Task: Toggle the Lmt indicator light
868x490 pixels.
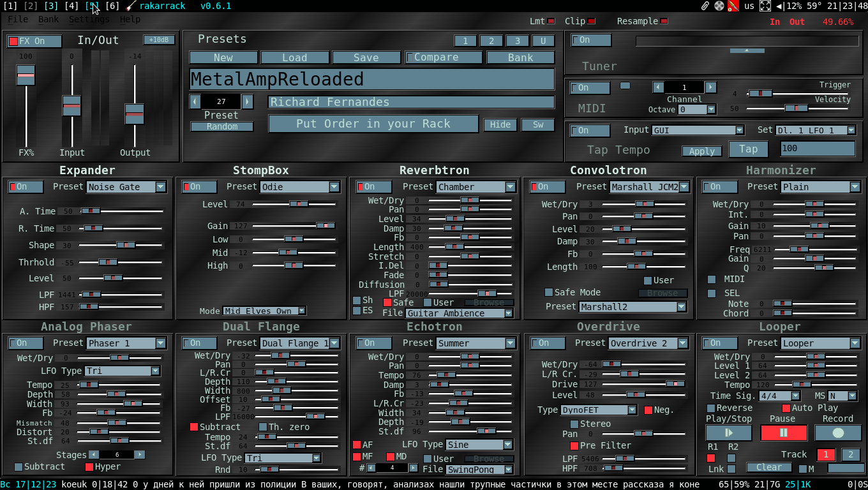Action: pyautogui.click(x=551, y=21)
